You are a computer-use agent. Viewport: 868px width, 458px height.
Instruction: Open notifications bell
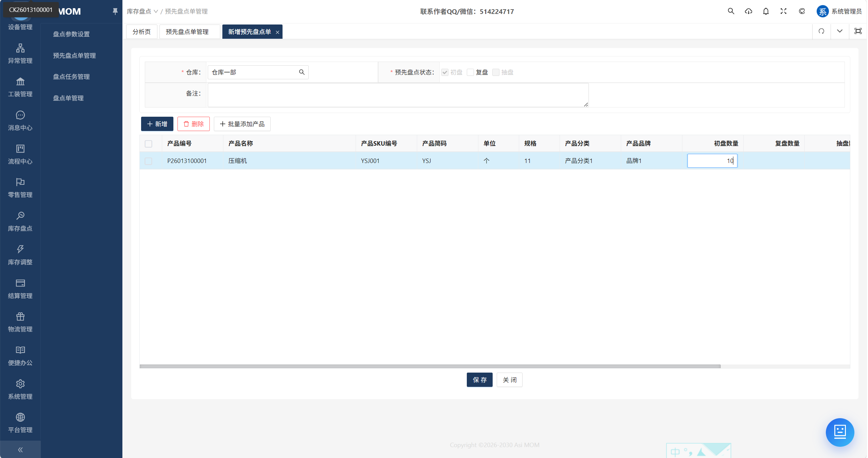point(766,11)
